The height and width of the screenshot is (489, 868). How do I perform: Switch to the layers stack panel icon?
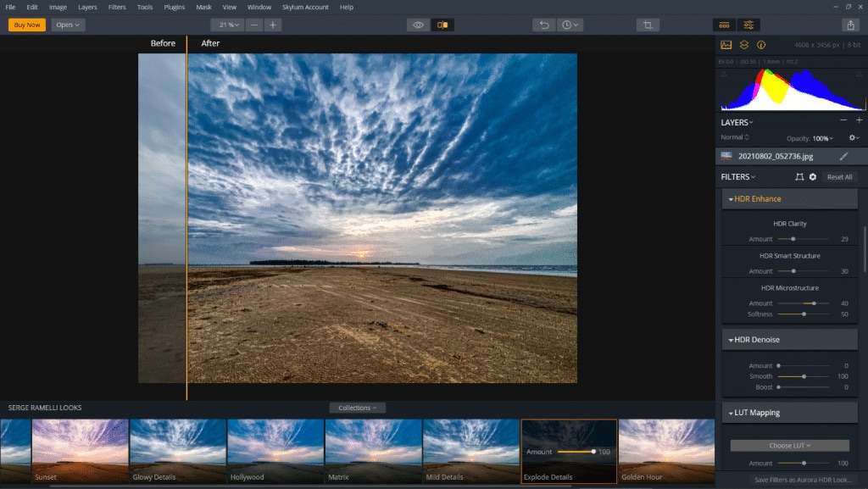coord(744,45)
